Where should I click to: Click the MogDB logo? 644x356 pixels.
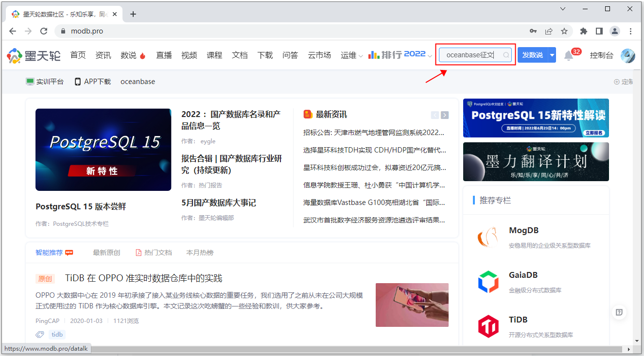488,237
